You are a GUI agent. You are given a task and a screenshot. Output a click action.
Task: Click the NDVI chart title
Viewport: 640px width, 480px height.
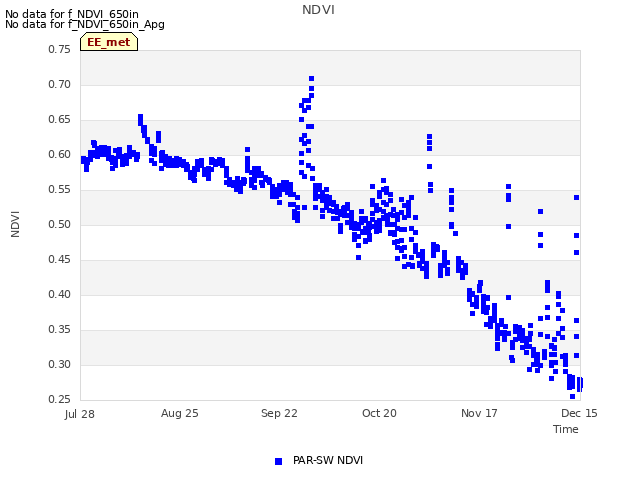[318, 10]
